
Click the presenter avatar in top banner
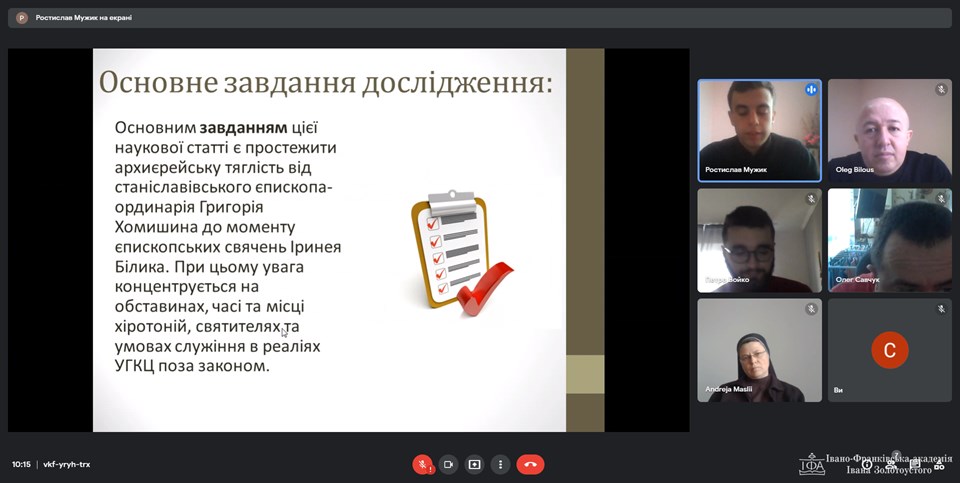pyautogui.click(x=21, y=17)
